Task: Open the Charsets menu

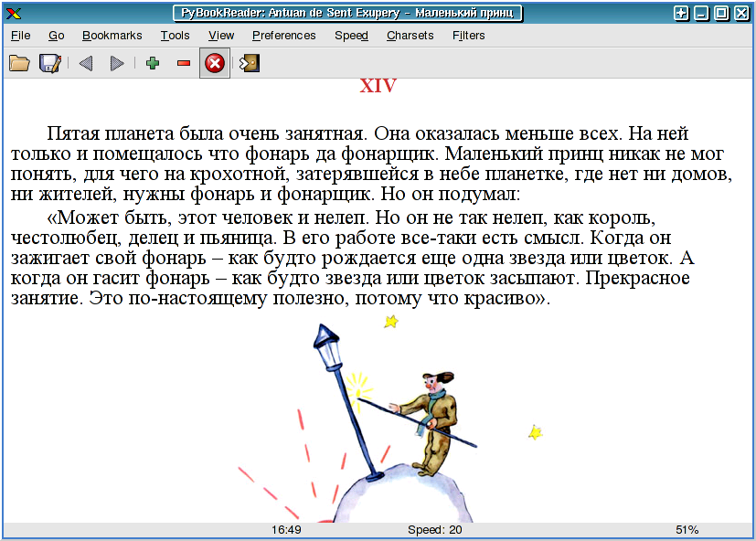Action: click(410, 36)
